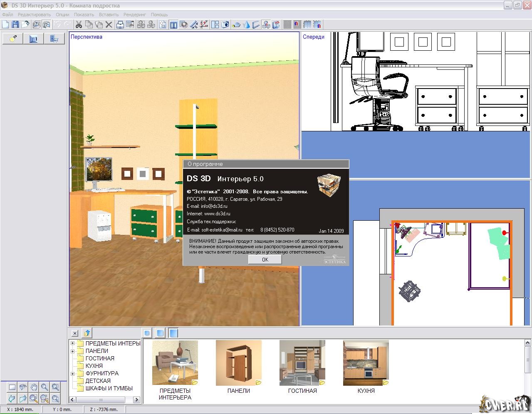Image resolution: width=532 pixels, height=414 pixels.
Task: Close the catalog panel with X button
Action: pyautogui.click(x=74, y=333)
